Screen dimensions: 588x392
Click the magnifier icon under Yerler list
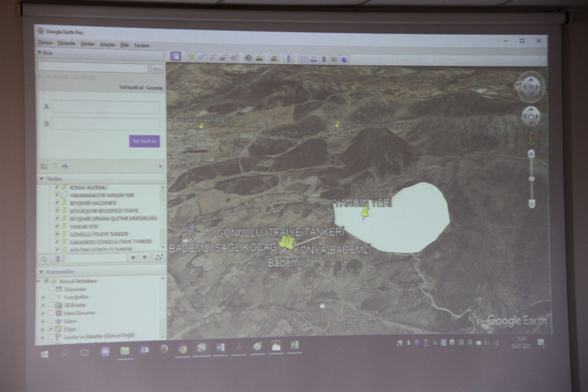point(44,258)
